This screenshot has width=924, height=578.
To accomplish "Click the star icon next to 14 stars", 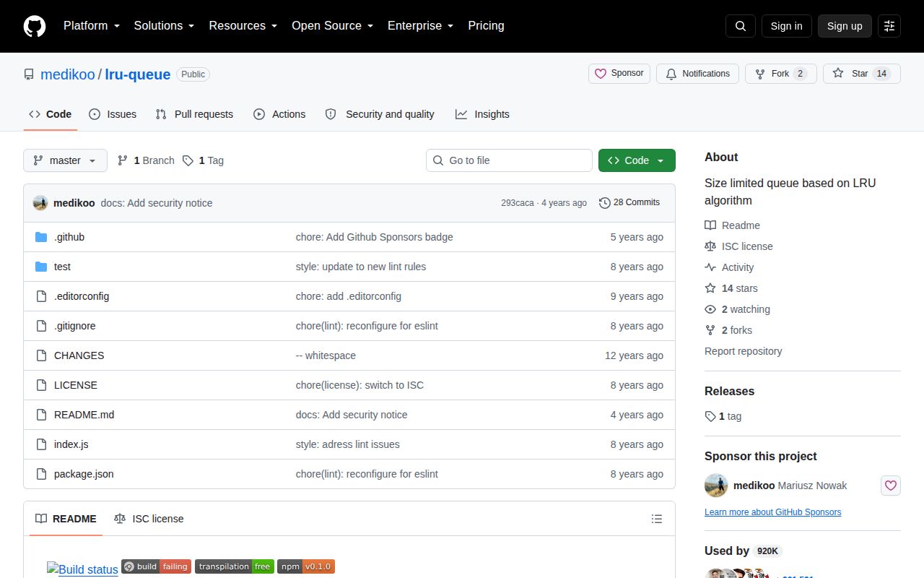I will click(x=710, y=288).
